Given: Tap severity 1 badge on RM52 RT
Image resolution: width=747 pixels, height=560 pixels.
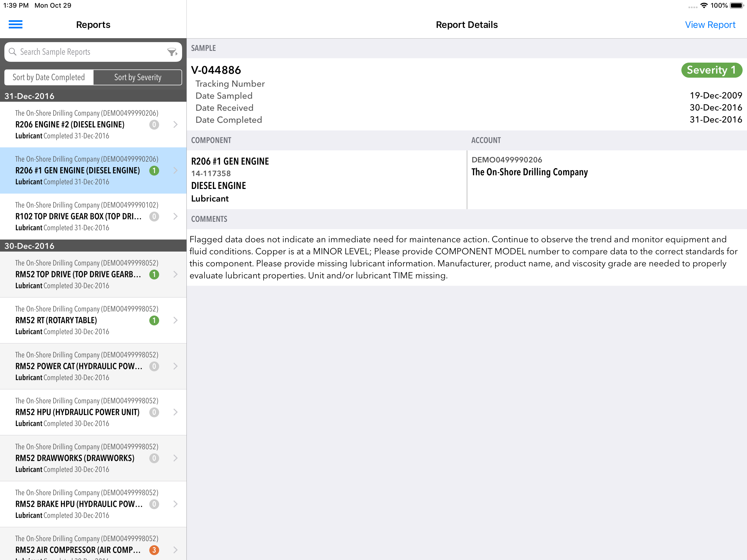Looking at the screenshot, I should tap(154, 320).
